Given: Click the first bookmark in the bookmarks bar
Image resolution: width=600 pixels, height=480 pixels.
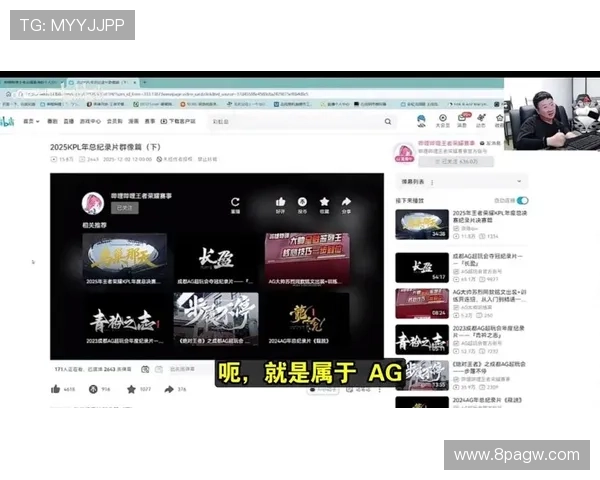Looking at the screenshot, I should click(x=19, y=104).
